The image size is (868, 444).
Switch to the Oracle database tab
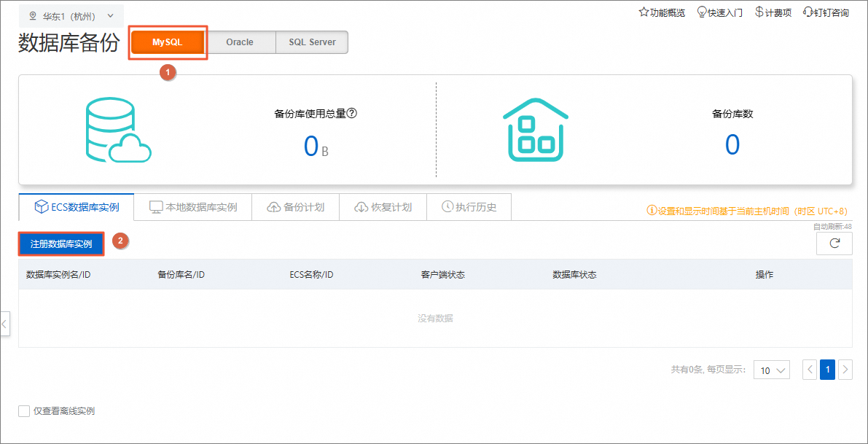240,42
